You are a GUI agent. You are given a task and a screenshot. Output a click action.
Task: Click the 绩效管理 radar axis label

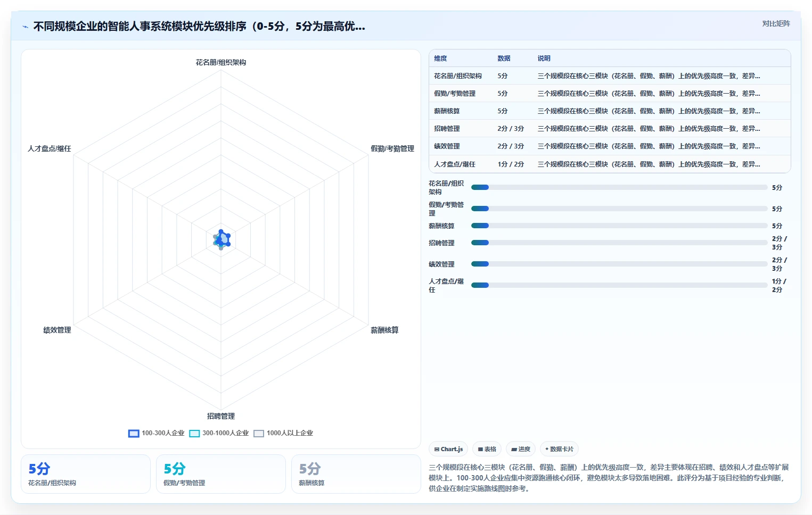coord(57,330)
